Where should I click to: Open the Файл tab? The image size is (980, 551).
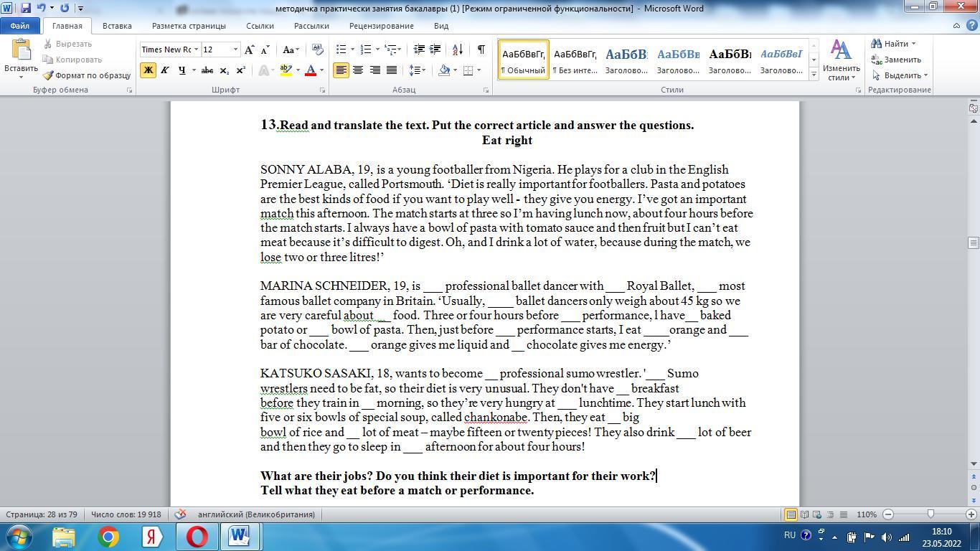tap(20, 26)
